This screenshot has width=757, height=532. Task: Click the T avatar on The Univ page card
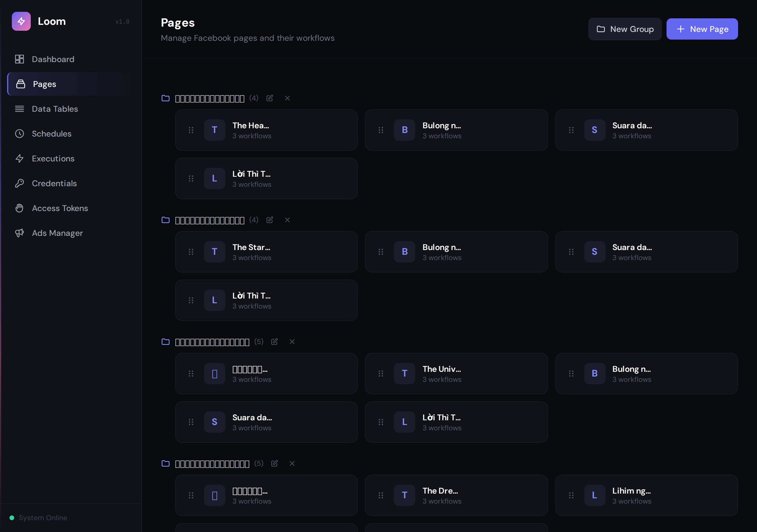tap(404, 374)
